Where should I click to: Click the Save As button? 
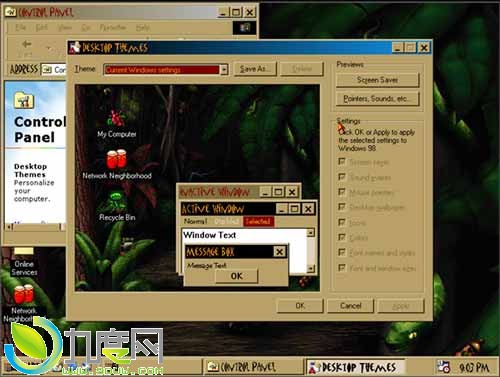point(255,69)
